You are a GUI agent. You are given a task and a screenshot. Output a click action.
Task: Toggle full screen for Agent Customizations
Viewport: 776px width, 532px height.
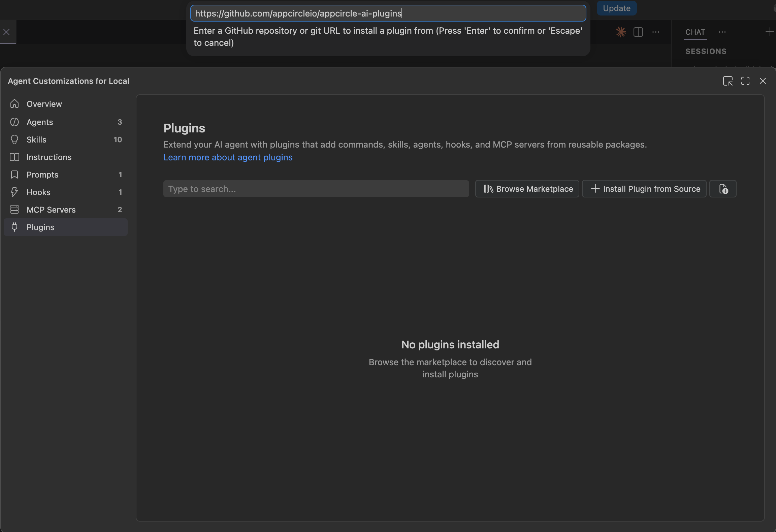pos(745,81)
